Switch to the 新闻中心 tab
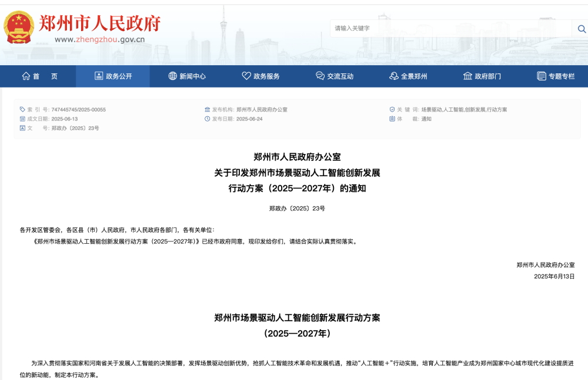The height and width of the screenshot is (380, 588). (187, 76)
